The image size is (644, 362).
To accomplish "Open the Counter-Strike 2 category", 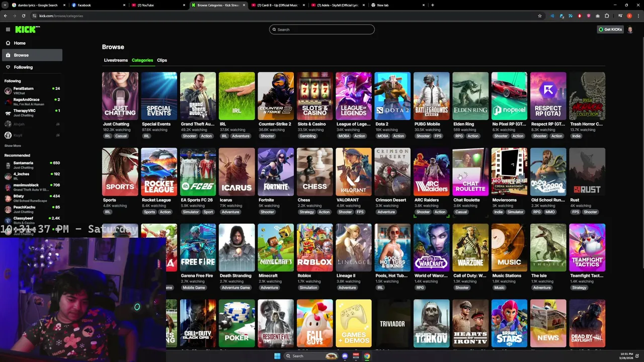I will 276,96.
